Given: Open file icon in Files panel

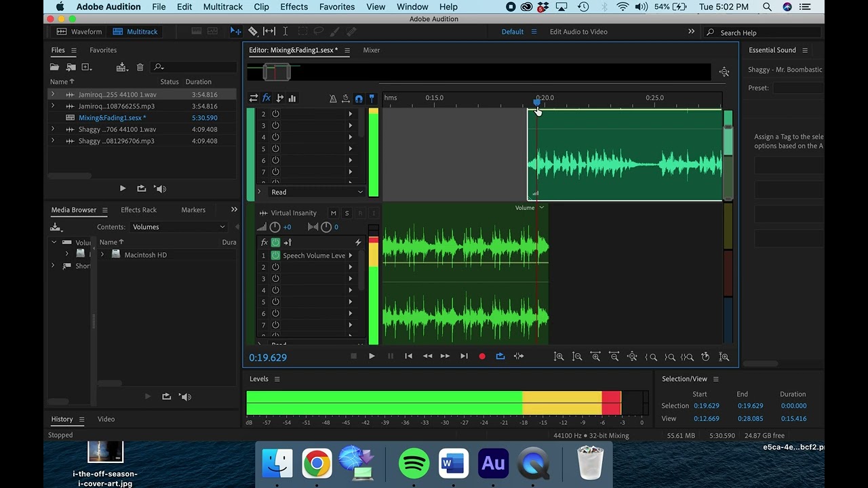Looking at the screenshot, I should [54, 67].
